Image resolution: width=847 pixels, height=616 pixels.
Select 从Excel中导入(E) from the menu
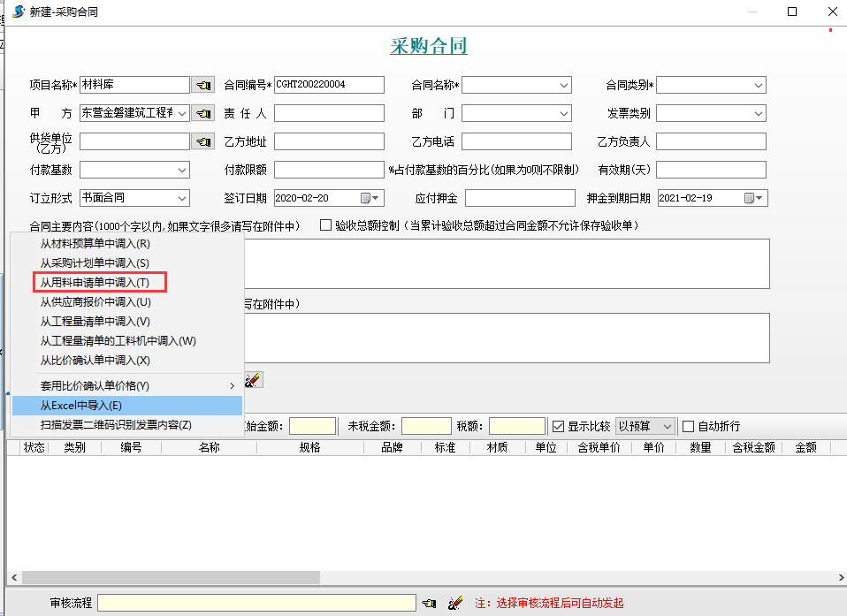pyautogui.click(x=81, y=406)
